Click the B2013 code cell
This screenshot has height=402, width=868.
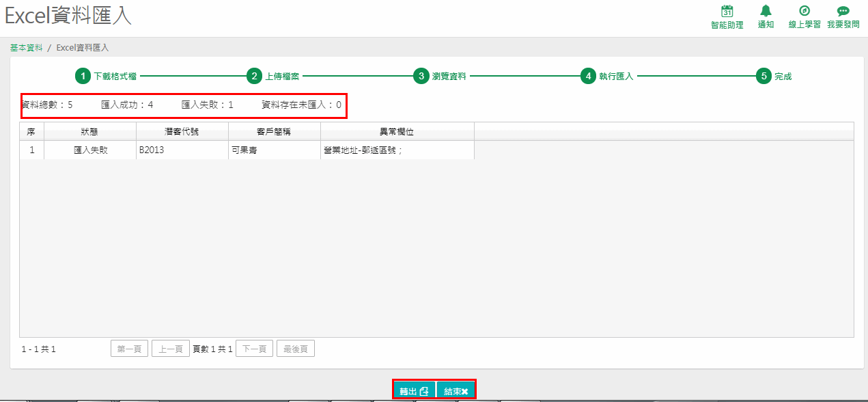click(182, 150)
